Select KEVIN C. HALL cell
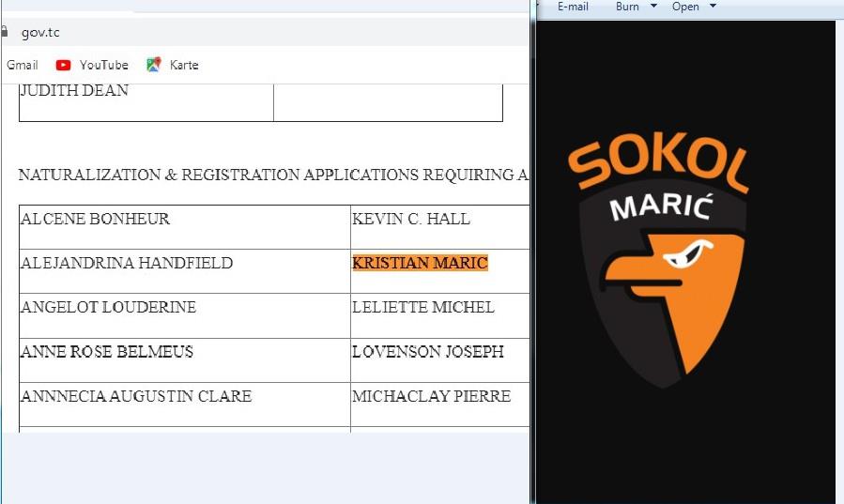This screenshot has width=844, height=504. coord(440,227)
